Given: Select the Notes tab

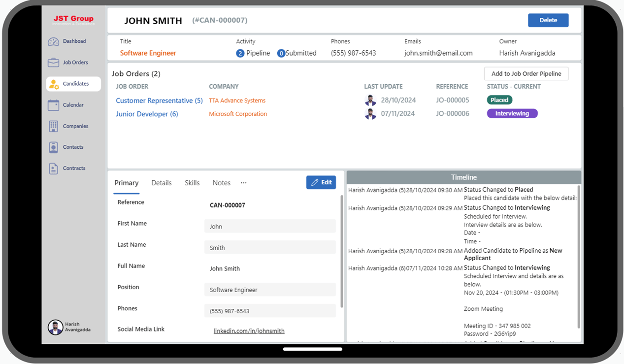Looking at the screenshot, I should point(221,183).
